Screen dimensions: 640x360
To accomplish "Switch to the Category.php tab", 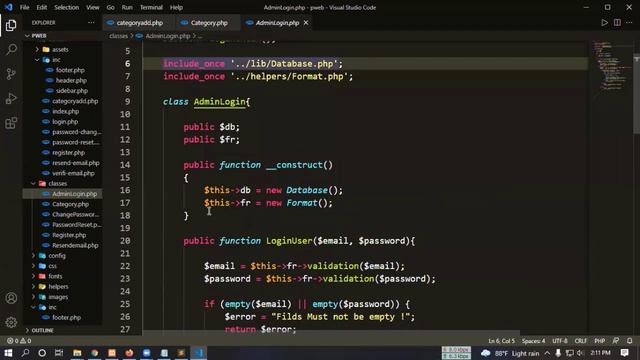I will tap(209, 23).
